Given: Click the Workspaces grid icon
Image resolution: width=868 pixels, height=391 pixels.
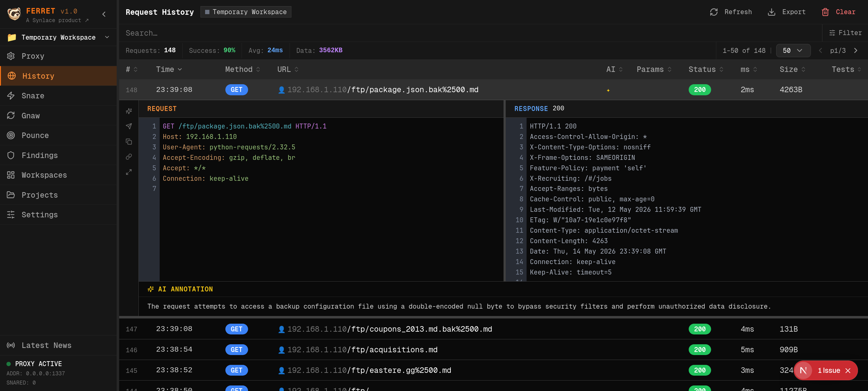Looking at the screenshot, I should [x=11, y=175].
